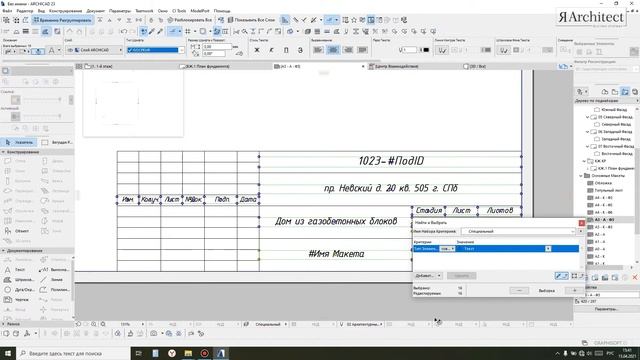Switch to the 3D / Все tab
Screen dimensions: 640x360
point(475,66)
